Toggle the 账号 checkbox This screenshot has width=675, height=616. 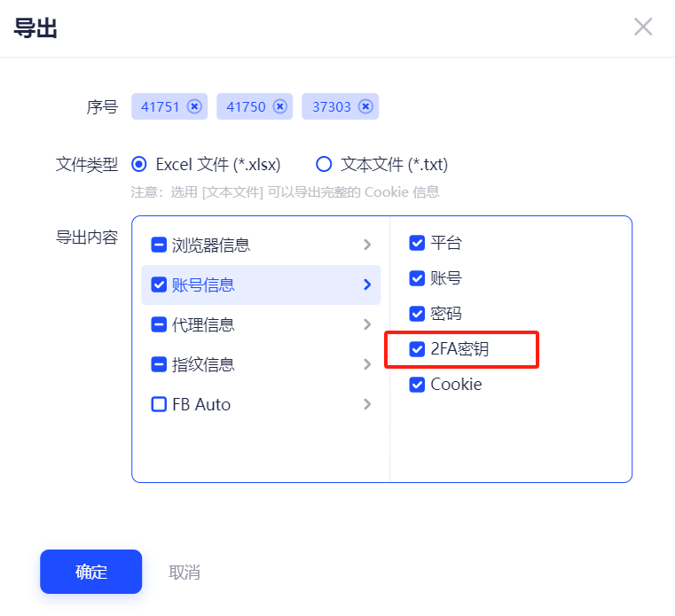[x=417, y=278]
